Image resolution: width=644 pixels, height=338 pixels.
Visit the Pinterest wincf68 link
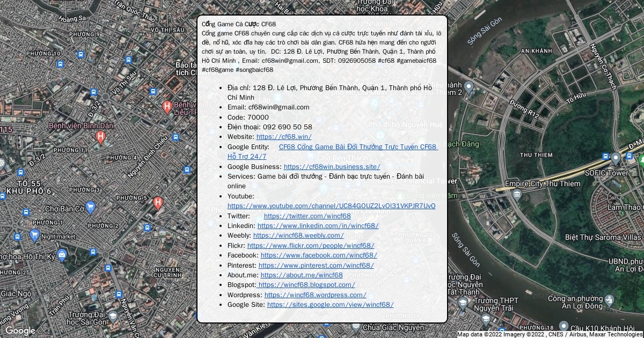click(x=316, y=266)
